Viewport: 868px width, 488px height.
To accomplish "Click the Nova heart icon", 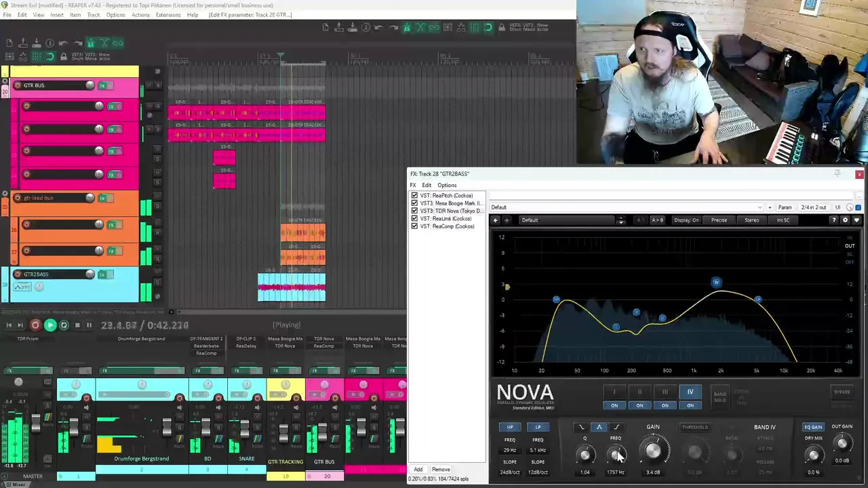I will [x=856, y=220].
